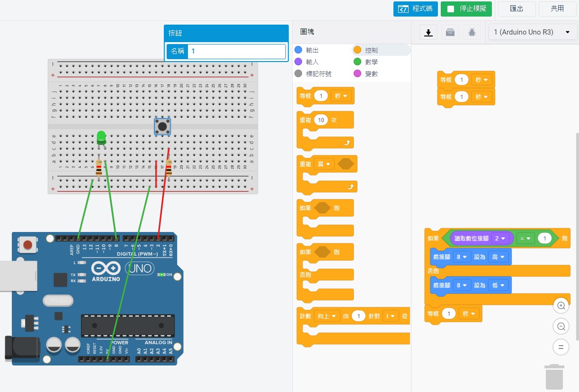Open the libraries icon in the code toolbar
This screenshot has width=579, height=392.
point(450,32)
